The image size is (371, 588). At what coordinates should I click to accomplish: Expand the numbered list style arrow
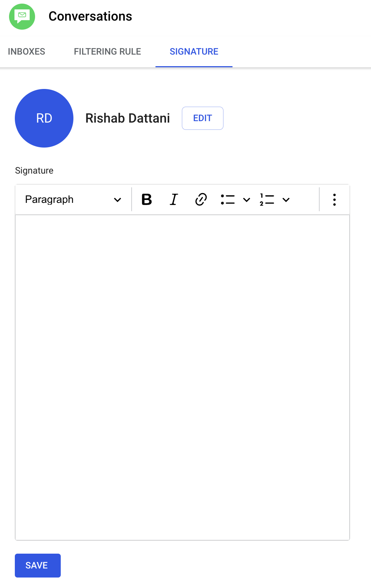click(x=286, y=200)
